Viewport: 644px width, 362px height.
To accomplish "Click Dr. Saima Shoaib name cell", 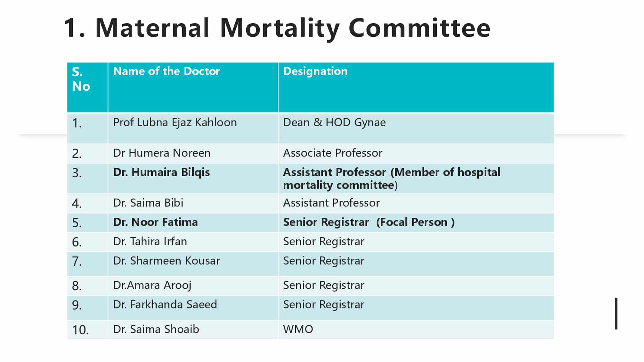I will pyautogui.click(x=193, y=330).
